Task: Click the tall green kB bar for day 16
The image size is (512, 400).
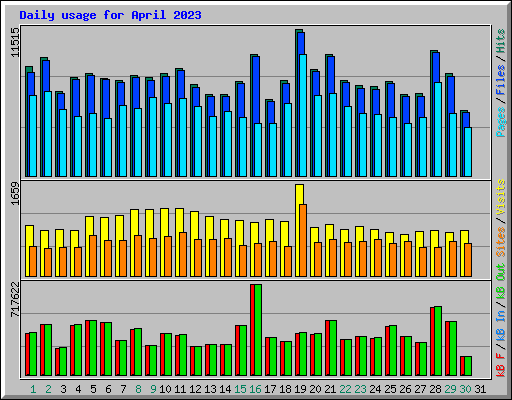Action: coord(258,330)
